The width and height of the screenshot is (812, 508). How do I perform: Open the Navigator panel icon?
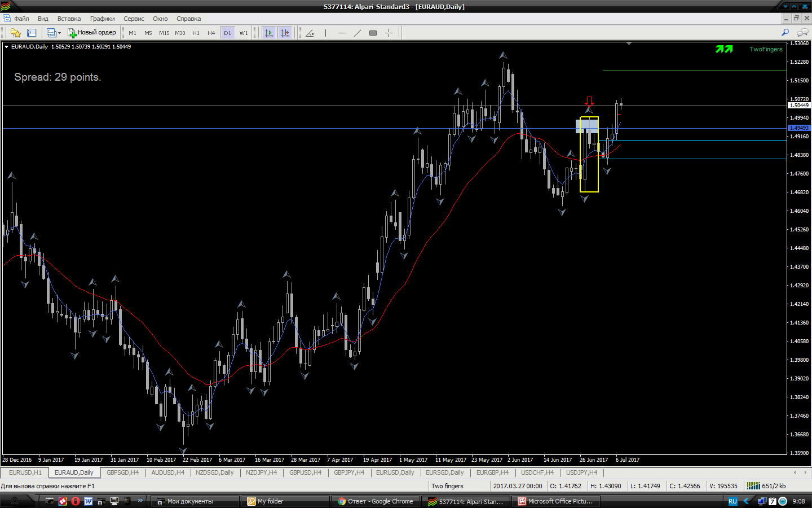32,33
